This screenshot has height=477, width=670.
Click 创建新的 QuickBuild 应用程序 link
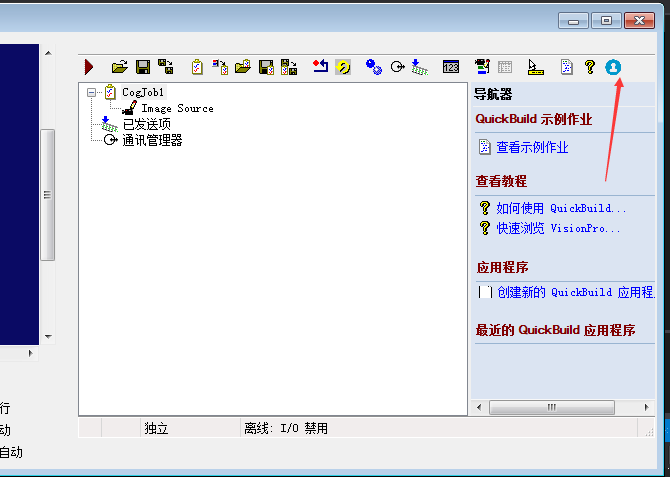pyautogui.click(x=576, y=292)
